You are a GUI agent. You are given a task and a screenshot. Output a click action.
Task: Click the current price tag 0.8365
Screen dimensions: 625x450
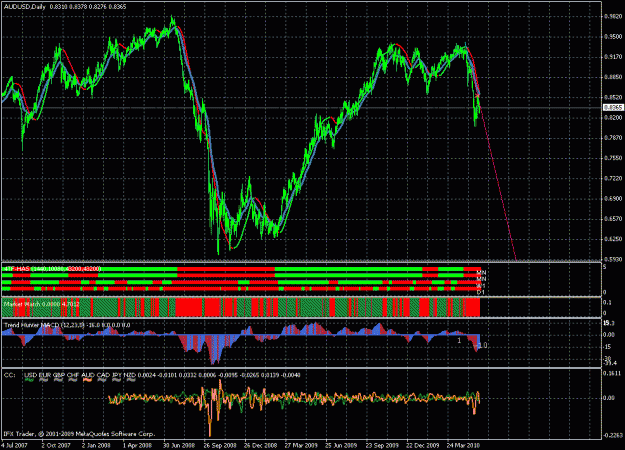click(x=613, y=108)
